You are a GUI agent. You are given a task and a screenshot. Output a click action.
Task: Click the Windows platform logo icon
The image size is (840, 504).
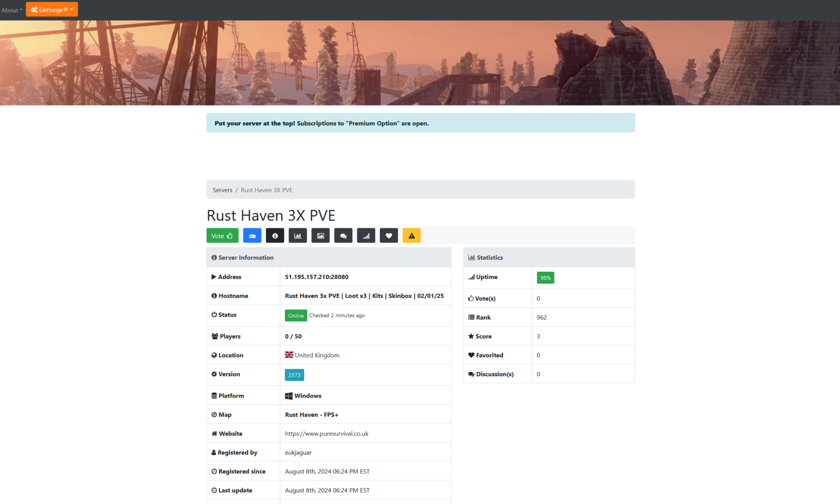(288, 396)
